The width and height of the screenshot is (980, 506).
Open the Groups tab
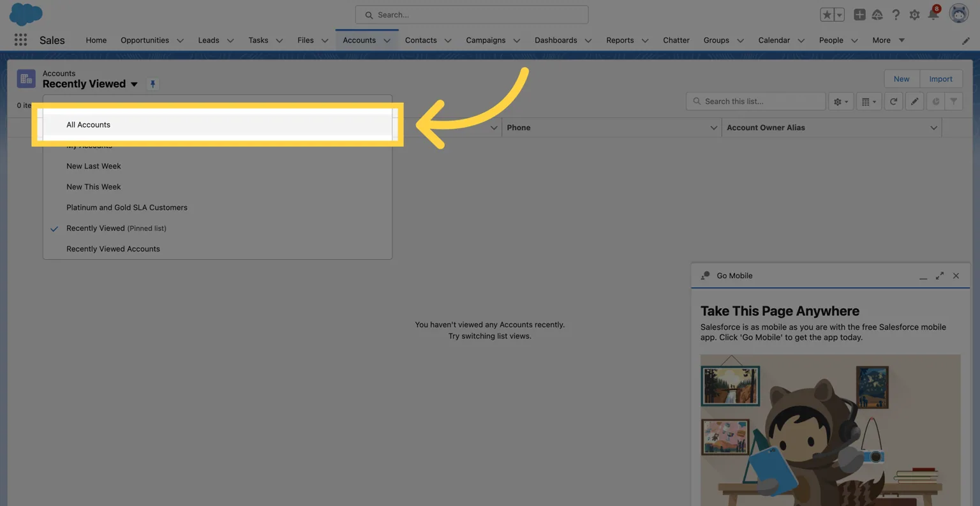[716, 40]
